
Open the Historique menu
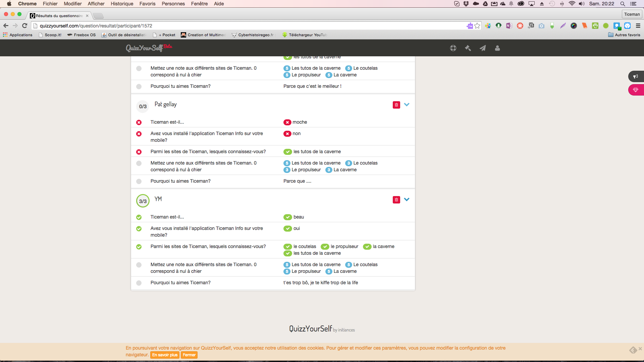point(122,4)
